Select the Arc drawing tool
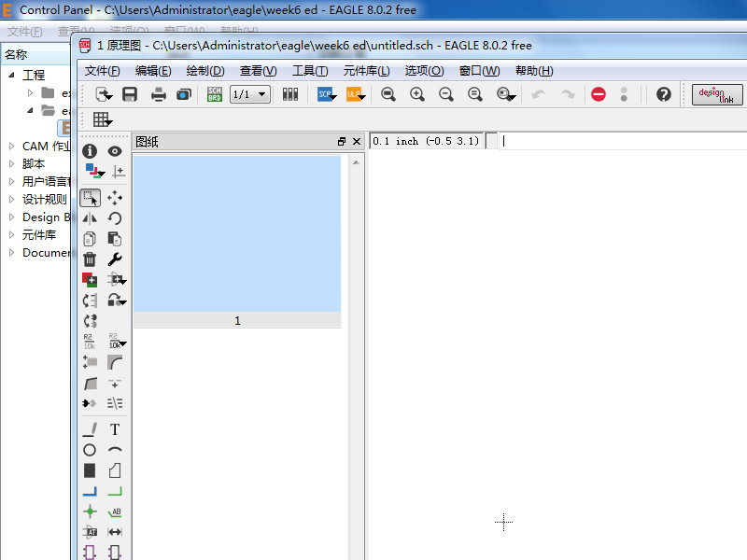Viewport: 747px width, 560px height. [115, 450]
